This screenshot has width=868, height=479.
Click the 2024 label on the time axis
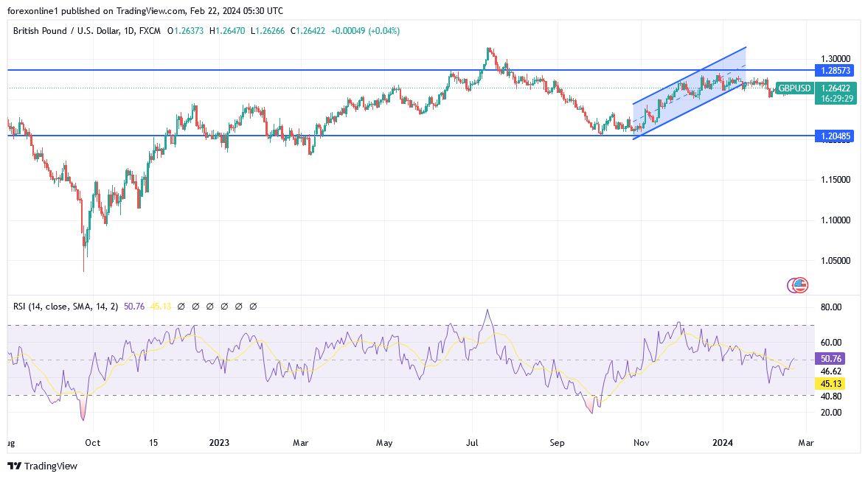point(723,443)
